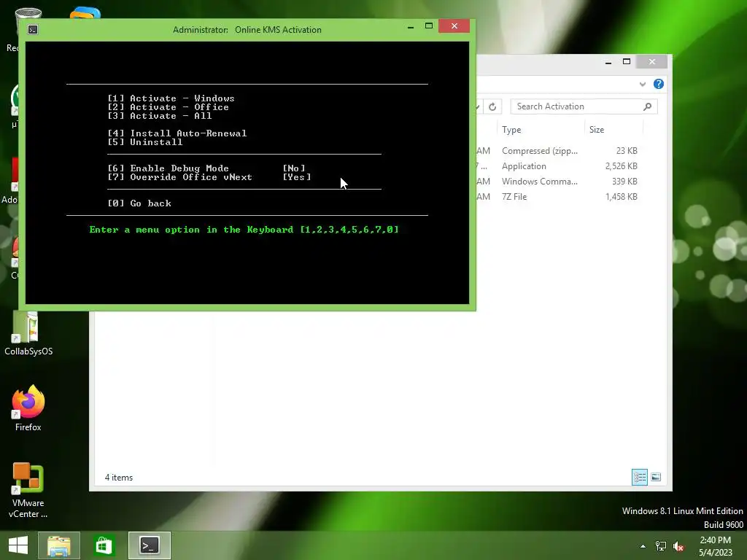Click the green Enter a menu option prompt
Image resolution: width=747 pixels, height=560 pixels.
[x=244, y=230]
